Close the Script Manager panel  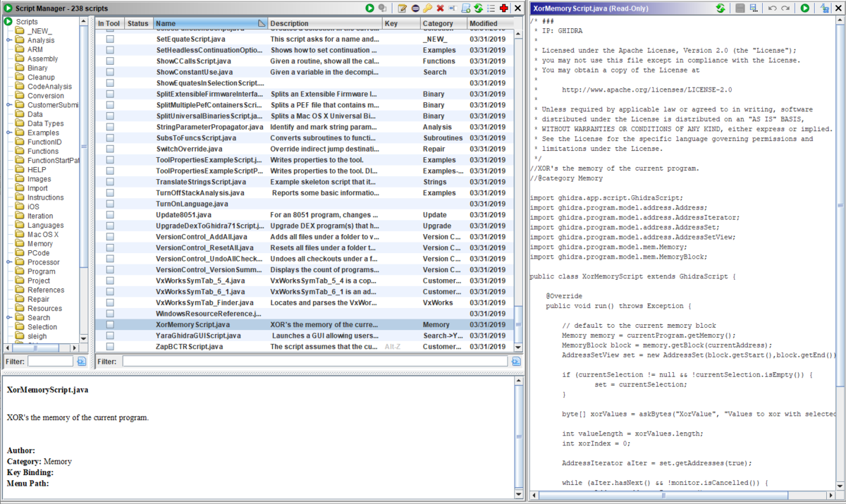(518, 8)
